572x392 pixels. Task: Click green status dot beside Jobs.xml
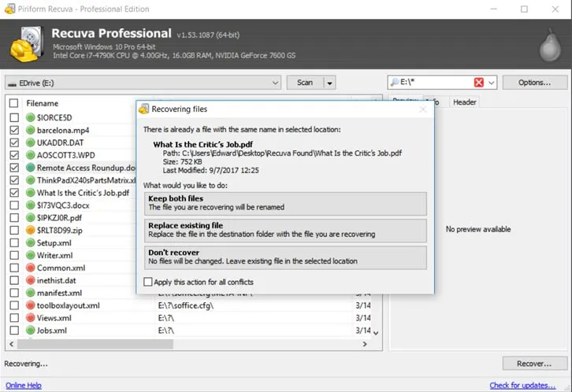click(x=31, y=331)
